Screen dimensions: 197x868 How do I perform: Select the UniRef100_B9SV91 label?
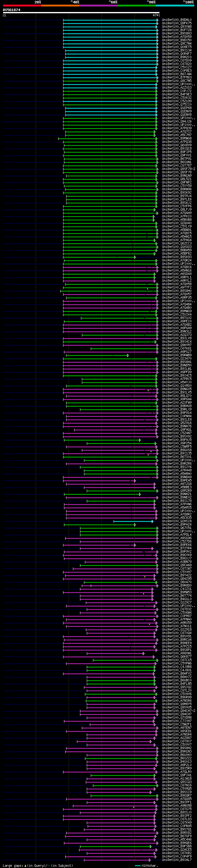[176, 636]
